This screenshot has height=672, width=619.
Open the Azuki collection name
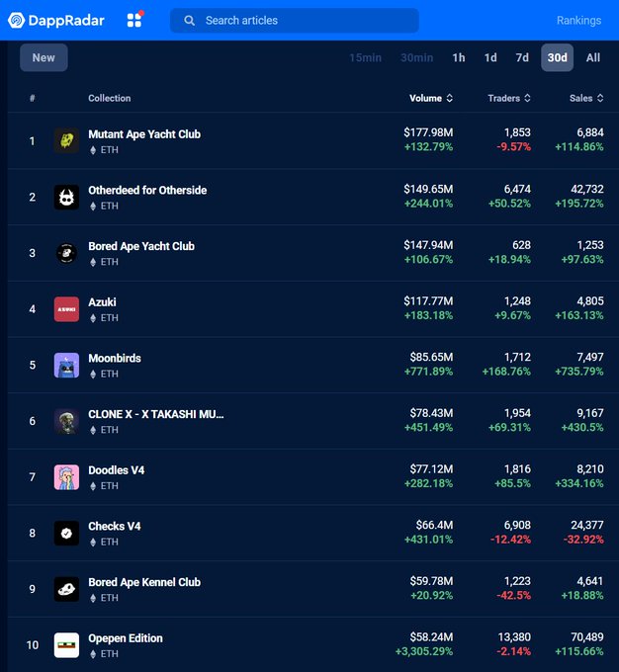pyautogui.click(x=102, y=302)
